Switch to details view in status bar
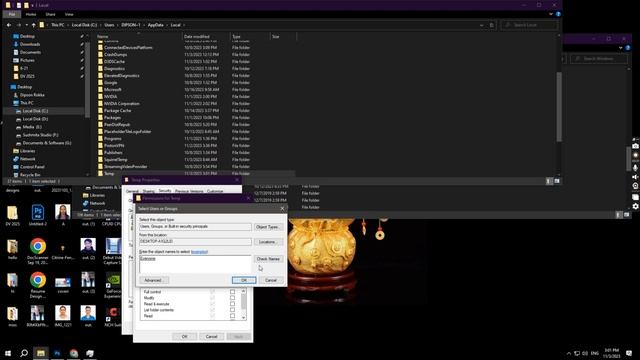640x360 pixels. pyautogui.click(x=549, y=181)
